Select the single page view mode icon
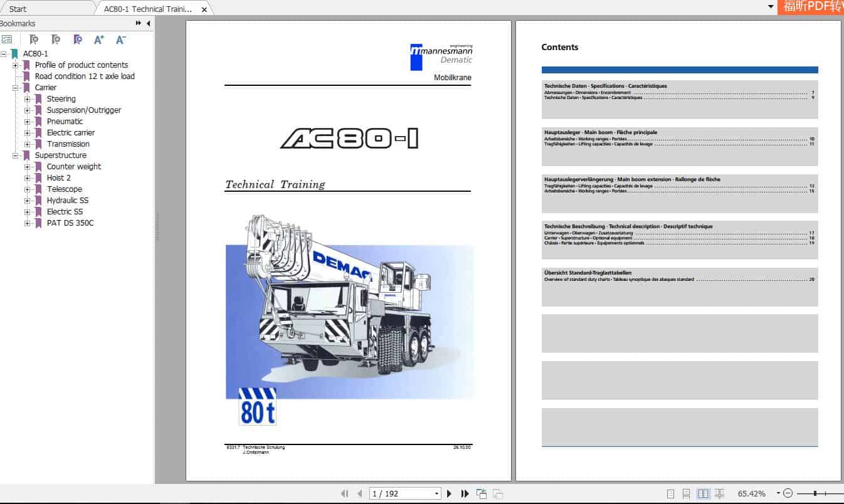The width and height of the screenshot is (844, 504). pyautogui.click(x=670, y=494)
